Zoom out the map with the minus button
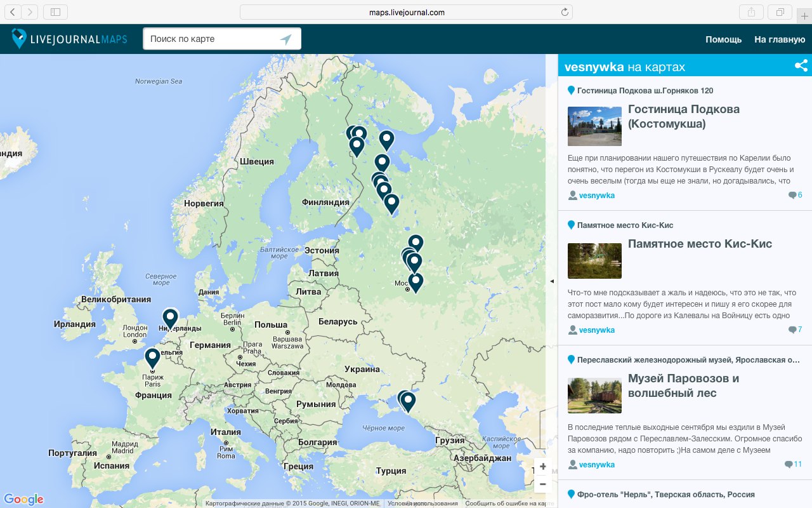This screenshot has width=812, height=508. click(x=542, y=484)
